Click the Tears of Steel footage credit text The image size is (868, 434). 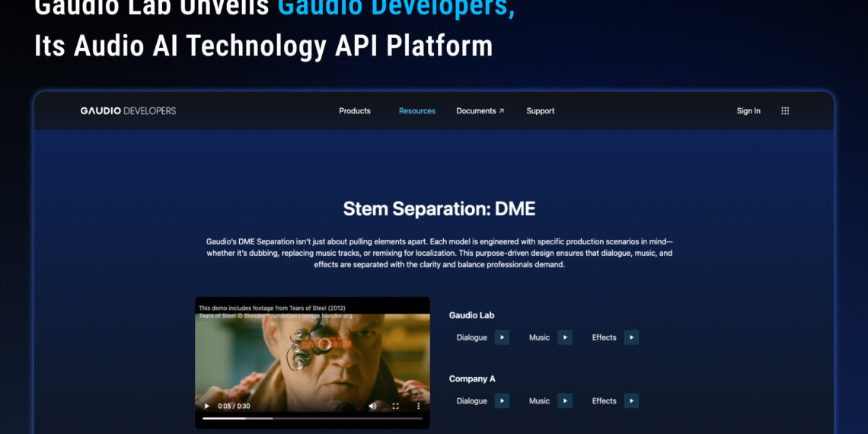click(276, 311)
